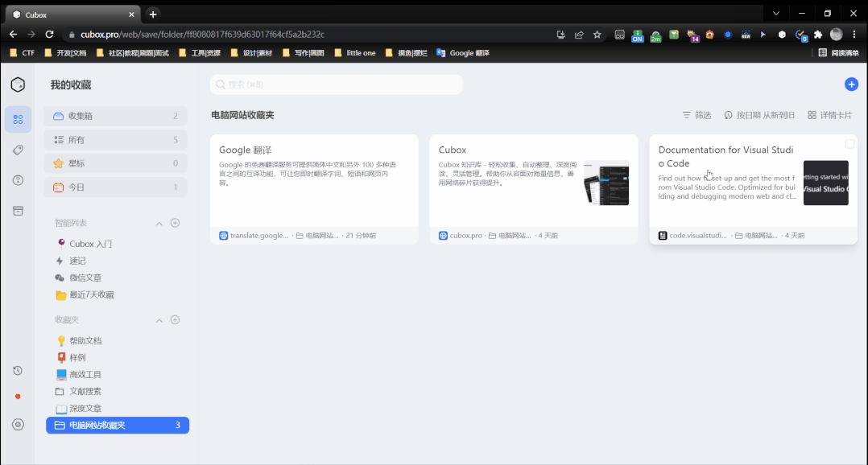Open the history clock icon in left rail

point(18,370)
